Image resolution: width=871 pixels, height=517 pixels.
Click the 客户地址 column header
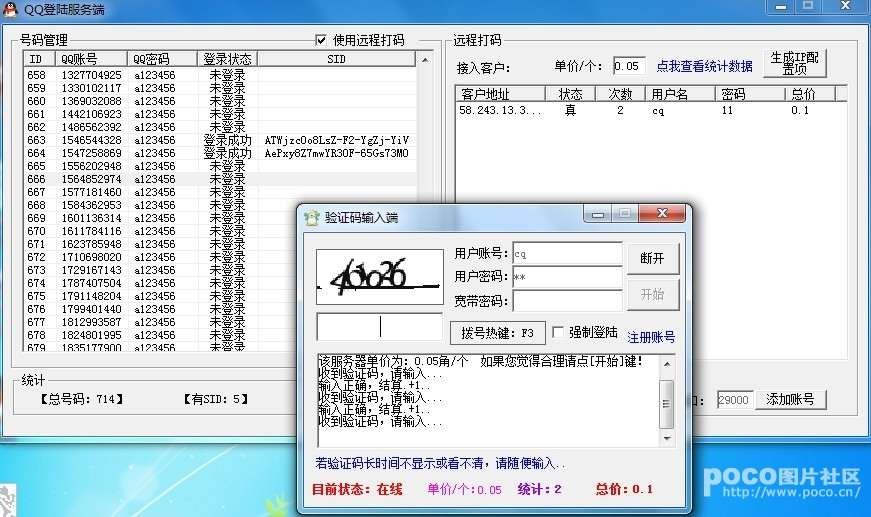pos(500,94)
